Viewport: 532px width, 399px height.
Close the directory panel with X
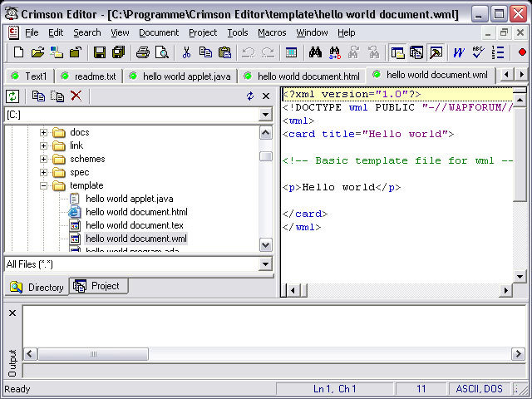pos(266,96)
